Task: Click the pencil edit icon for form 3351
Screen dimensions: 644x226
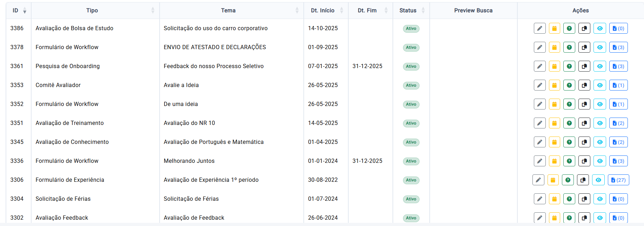Action: (x=539, y=123)
